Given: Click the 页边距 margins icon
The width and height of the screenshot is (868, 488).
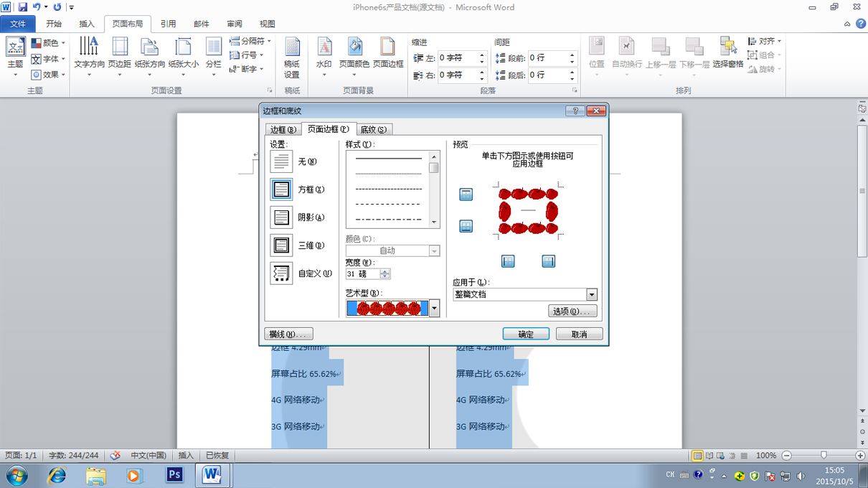Looking at the screenshot, I should [x=120, y=47].
